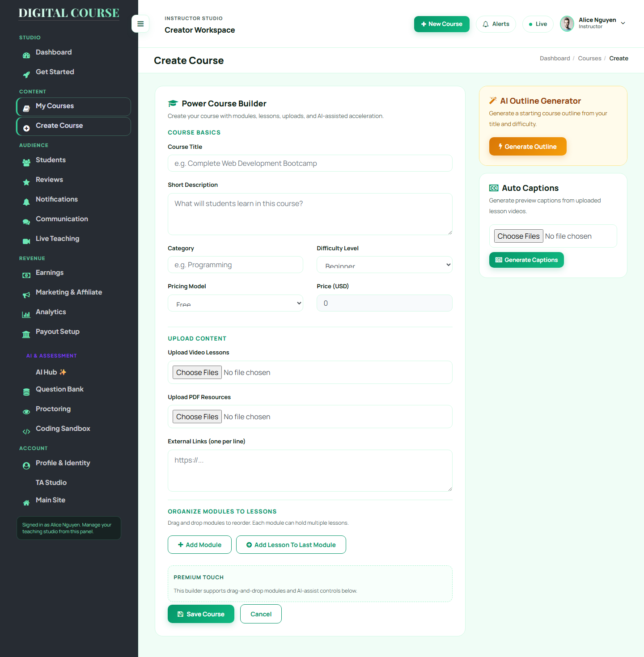Click the Save Course button
Viewport: 644px width, 657px height.
coord(201,614)
